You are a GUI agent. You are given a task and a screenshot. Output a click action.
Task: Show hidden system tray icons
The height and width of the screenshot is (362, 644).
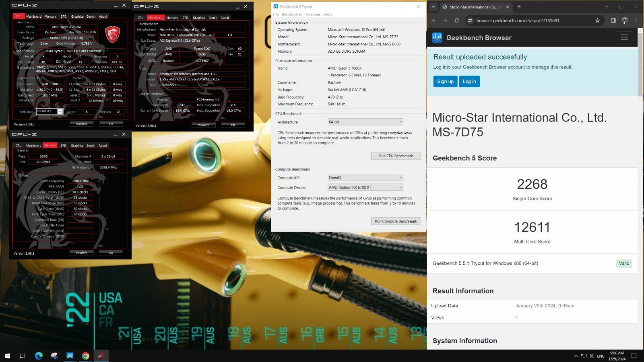pos(576,356)
